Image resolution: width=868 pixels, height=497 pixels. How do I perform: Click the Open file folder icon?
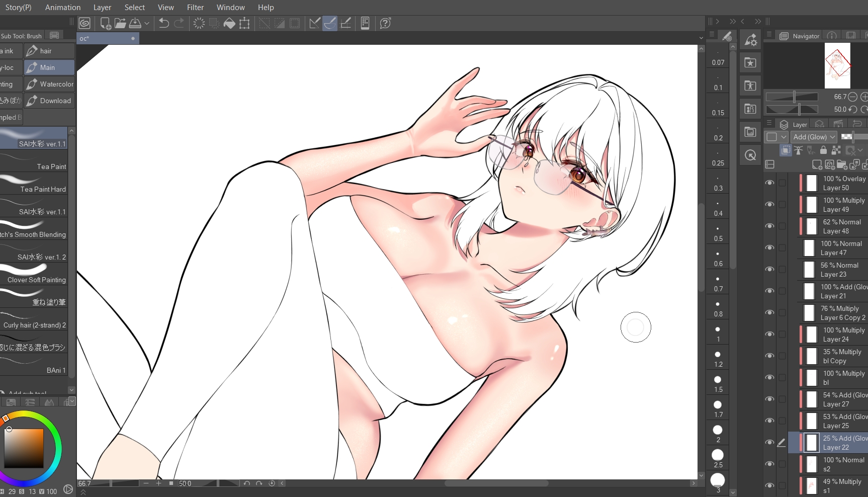click(x=120, y=23)
